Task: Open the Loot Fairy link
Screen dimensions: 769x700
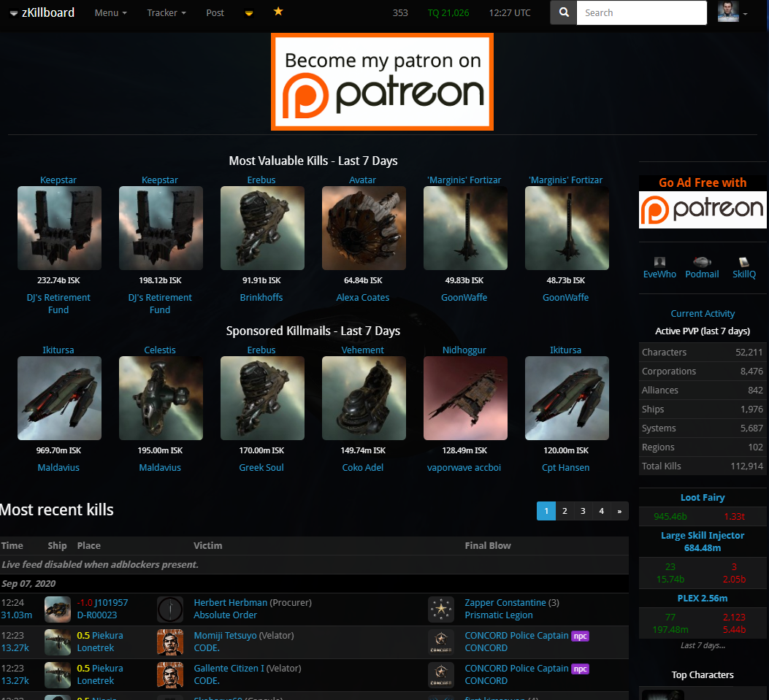Action: (703, 498)
